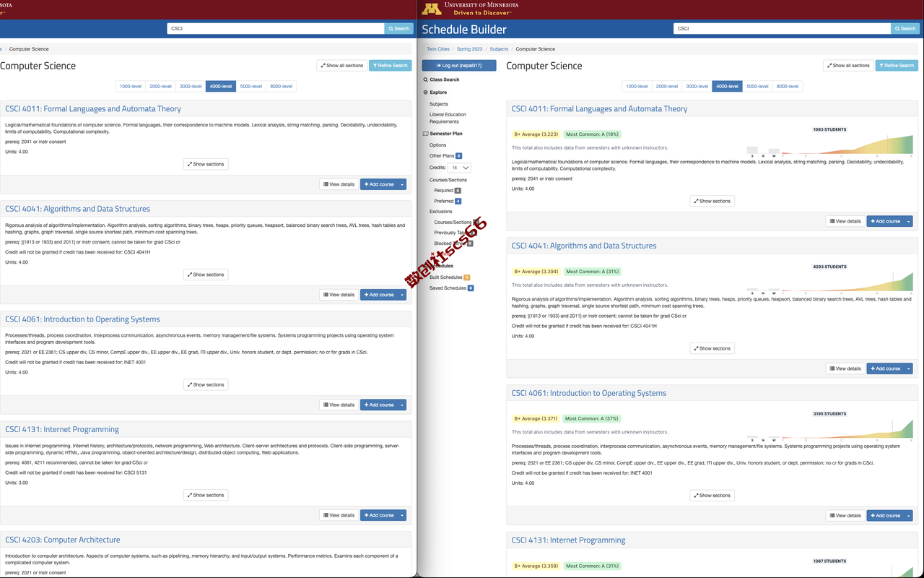924x578 pixels.
Task: Click Add course for CSCI 4011, right window
Action: pos(885,221)
